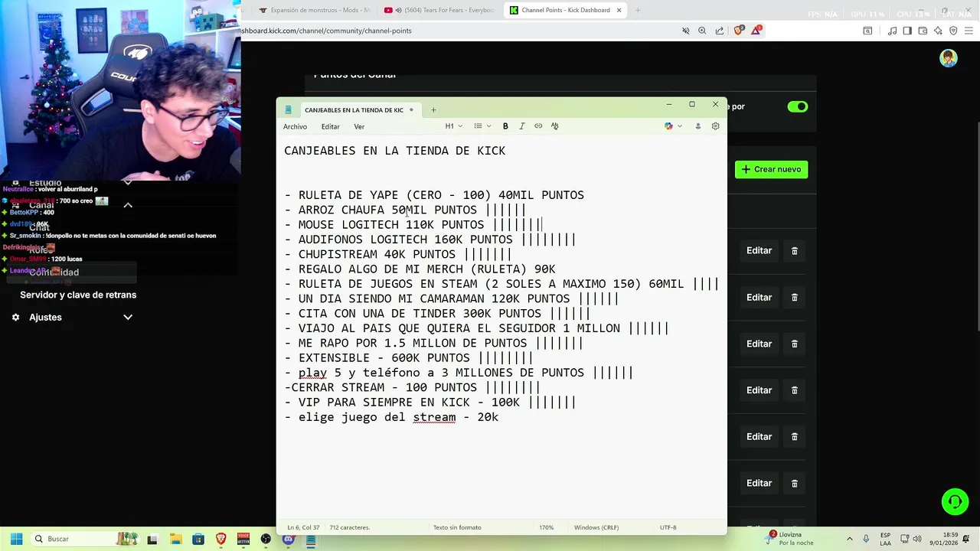
Task: Open the H1 heading dropdown
Action: coord(453,126)
